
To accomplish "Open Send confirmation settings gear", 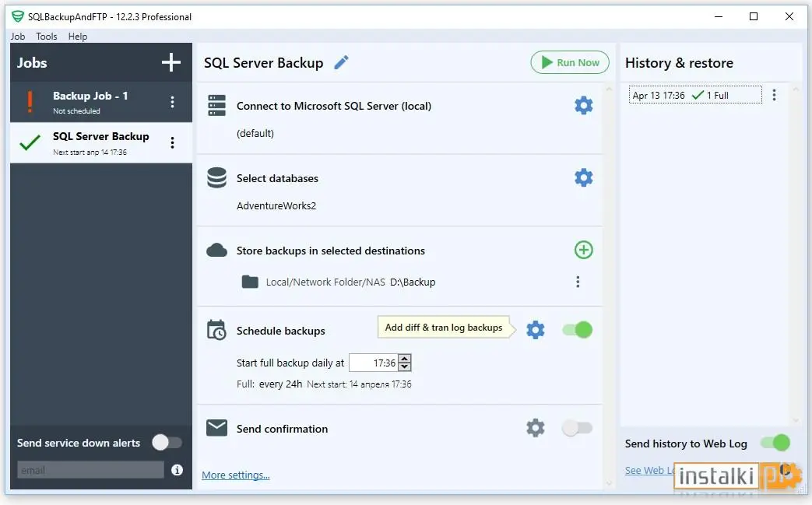I will [x=536, y=428].
